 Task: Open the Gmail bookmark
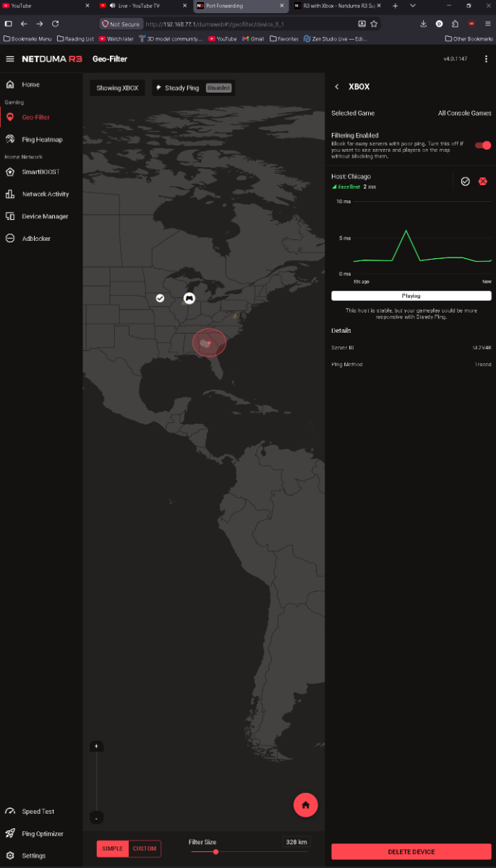tap(253, 39)
